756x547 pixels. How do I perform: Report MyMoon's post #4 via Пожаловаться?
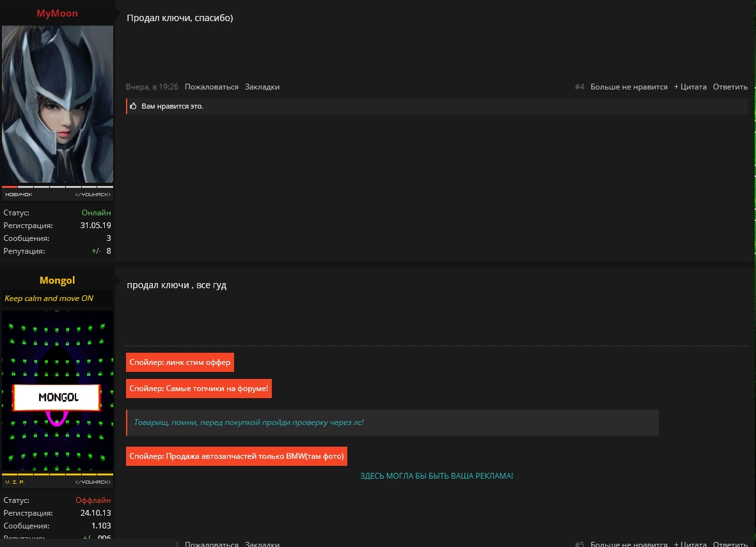tap(211, 87)
